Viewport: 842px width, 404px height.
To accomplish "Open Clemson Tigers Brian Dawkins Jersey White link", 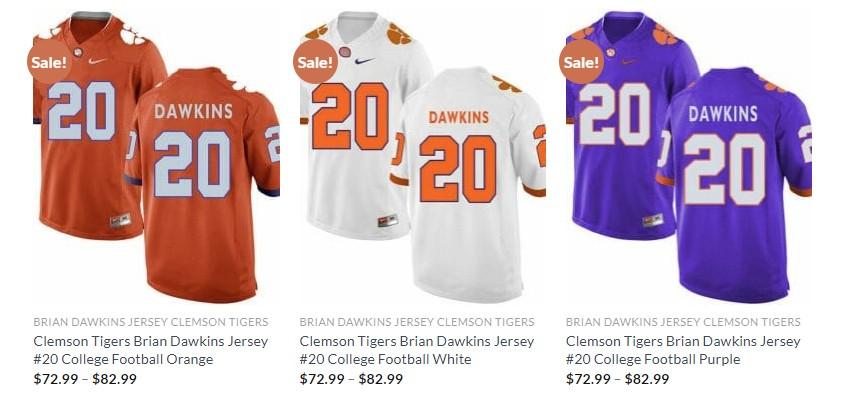I will pos(417,350).
